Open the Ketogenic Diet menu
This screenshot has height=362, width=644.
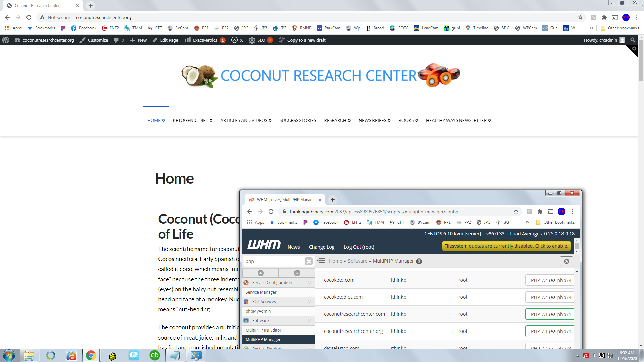pyautogui.click(x=193, y=120)
